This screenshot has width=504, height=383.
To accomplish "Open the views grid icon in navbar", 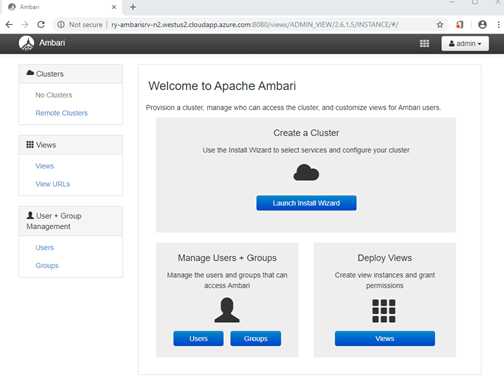I will click(424, 44).
